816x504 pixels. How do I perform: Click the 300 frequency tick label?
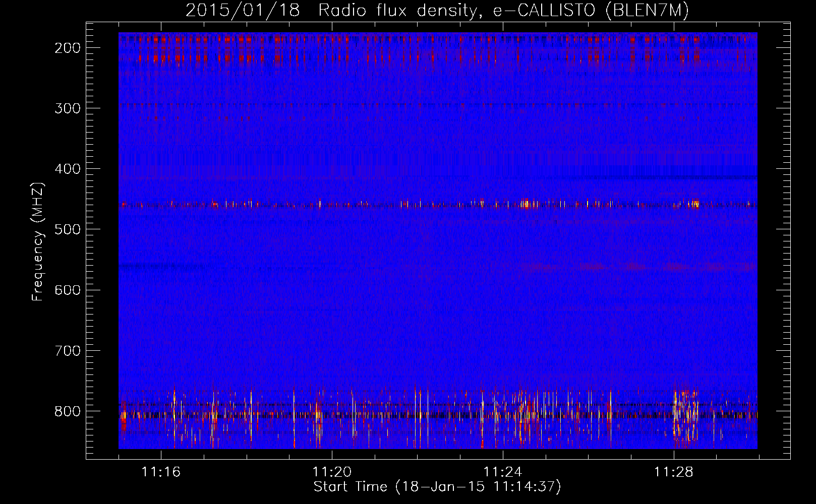click(68, 108)
